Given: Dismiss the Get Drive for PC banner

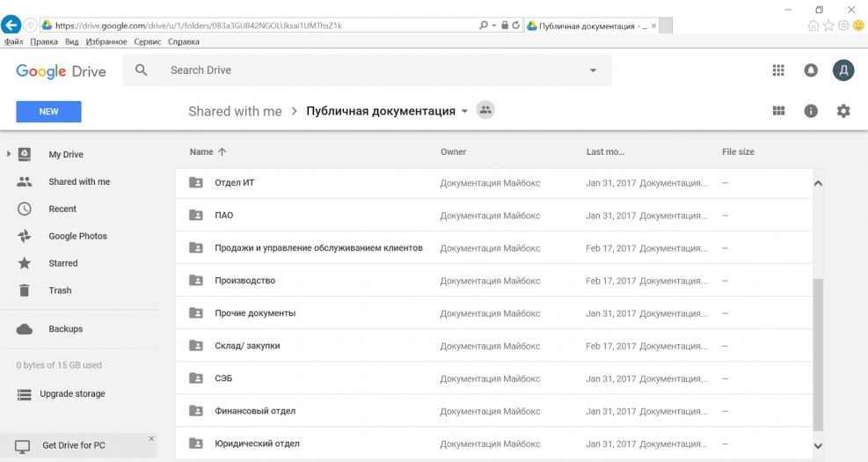Looking at the screenshot, I should [x=151, y=438].
